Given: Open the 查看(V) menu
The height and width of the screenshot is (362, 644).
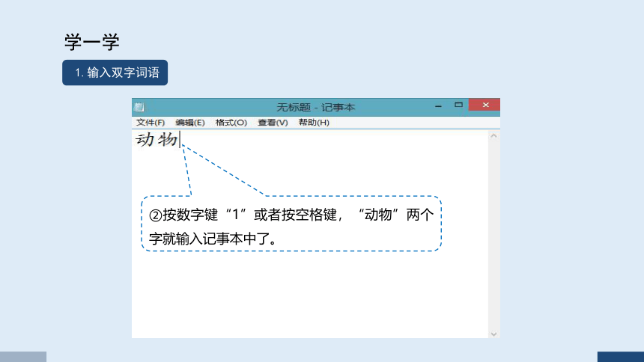Looking at the screenshot, I should click(x=273, y=123).
